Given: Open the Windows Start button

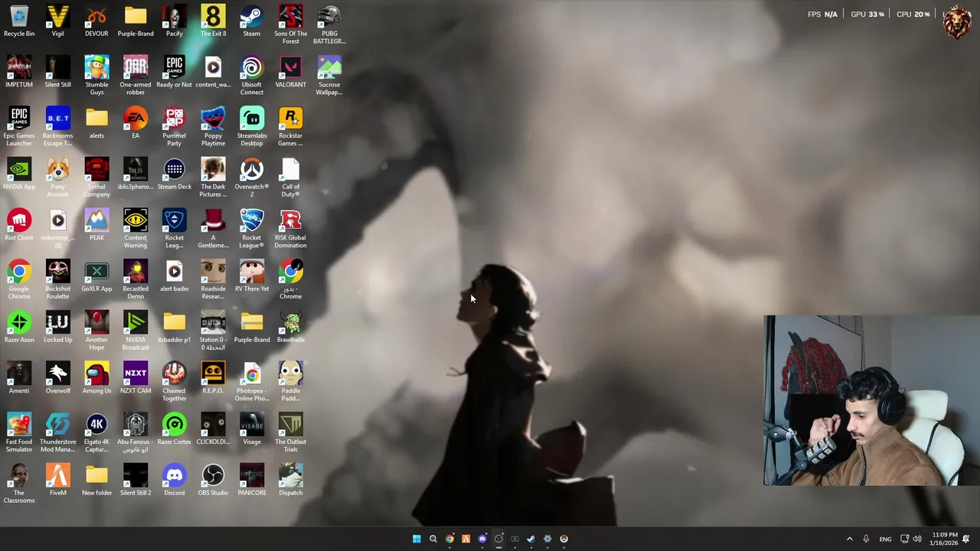Looking at the screenshot, I should click(x=416, y=539).
